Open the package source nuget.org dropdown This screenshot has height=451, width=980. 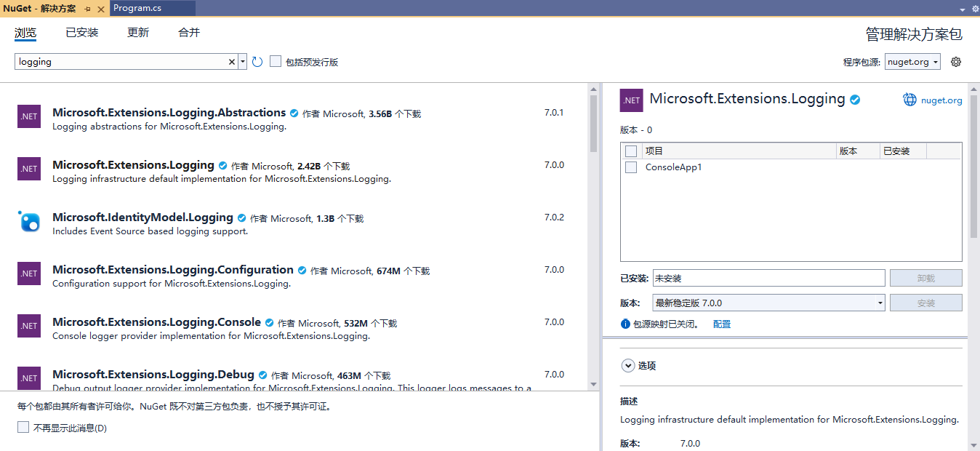point(912,62)
